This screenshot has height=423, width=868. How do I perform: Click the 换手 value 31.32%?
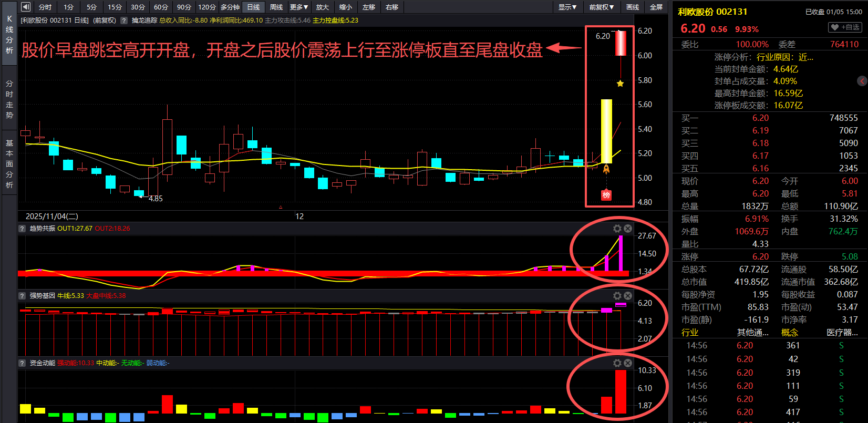click(x=844, y=219)
